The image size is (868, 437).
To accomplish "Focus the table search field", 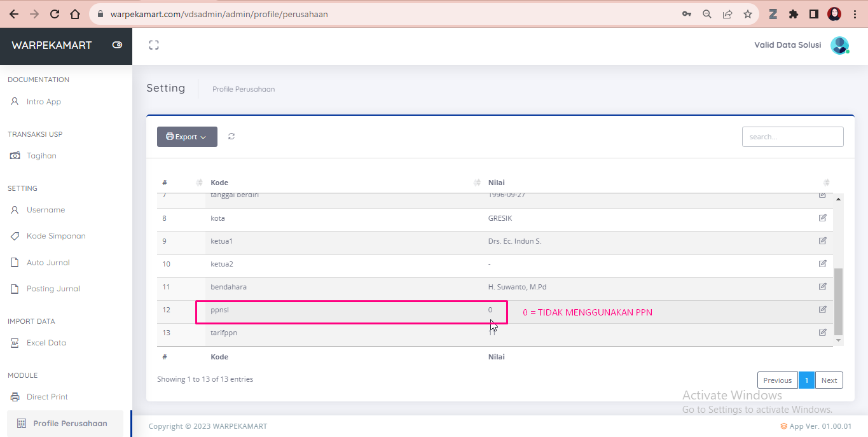I will pos(793,137).
